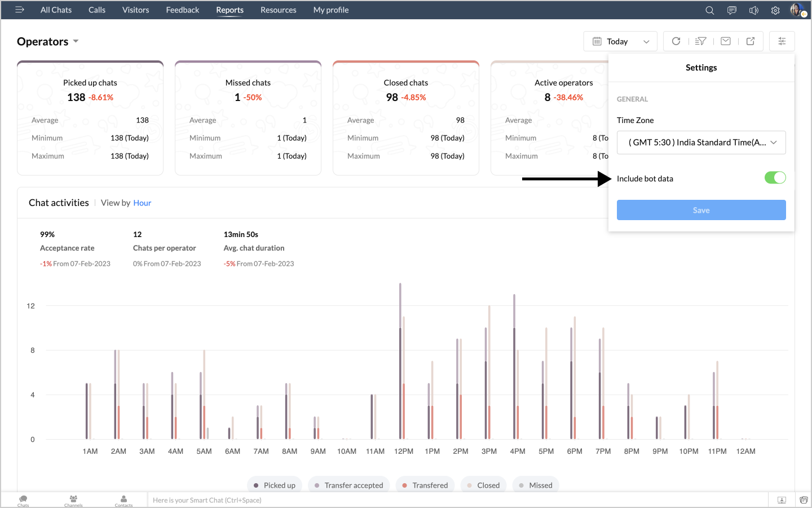Open the chat messages icon in header
The height and width of the screenshot is (508, 812).
(x=731, y=10)
